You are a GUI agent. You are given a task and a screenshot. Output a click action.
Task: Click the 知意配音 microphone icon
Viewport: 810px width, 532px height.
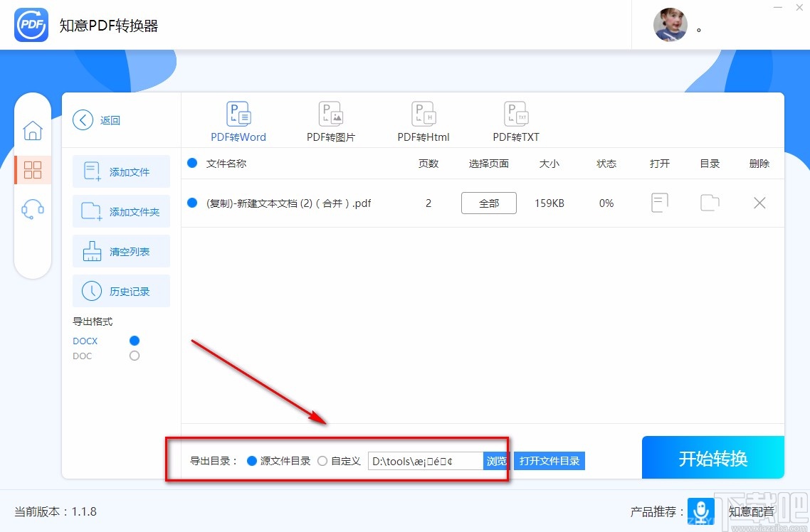pyautogui.click(x=700, y=511)
